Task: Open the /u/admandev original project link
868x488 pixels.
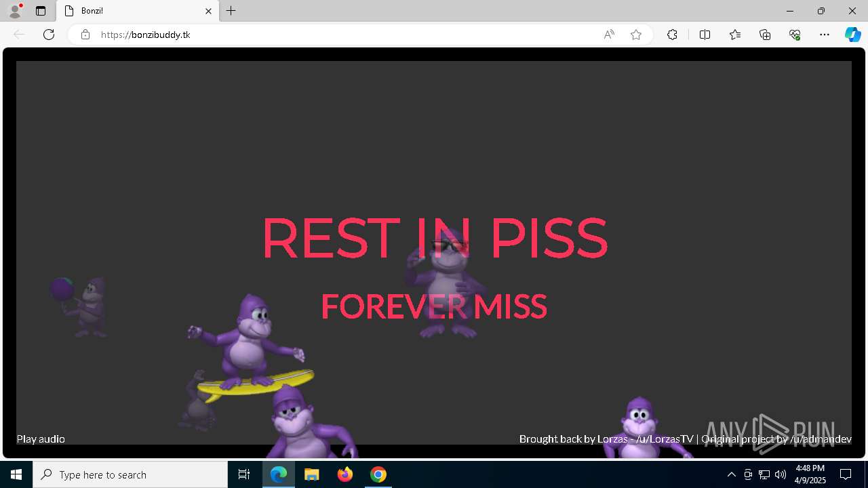Action: coord(821,439)
